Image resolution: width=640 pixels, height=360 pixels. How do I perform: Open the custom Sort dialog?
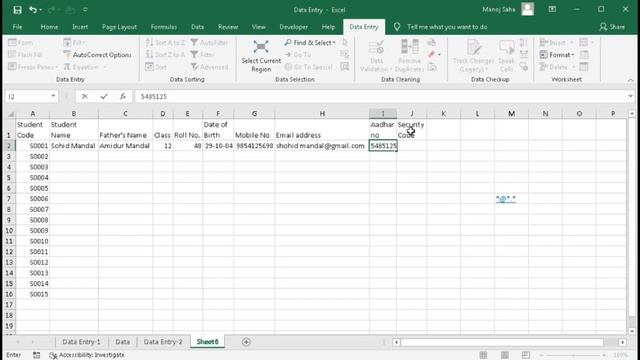(x=156, y=67)
